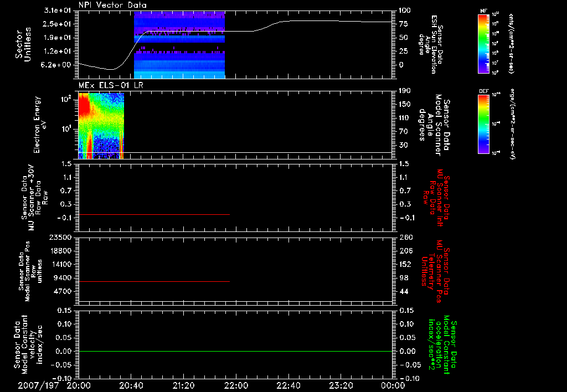Click the 'Sector Unitless' axis label
567x392 pixels.
click(23, 44)
